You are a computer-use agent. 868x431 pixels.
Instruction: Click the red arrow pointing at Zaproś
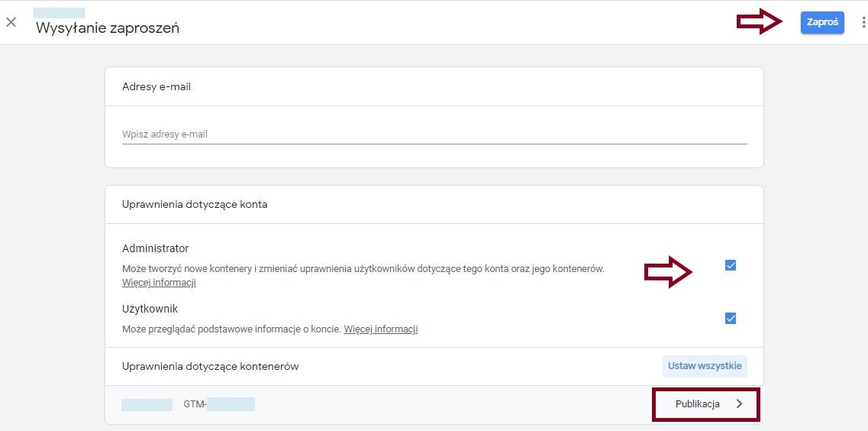[760, 23]
